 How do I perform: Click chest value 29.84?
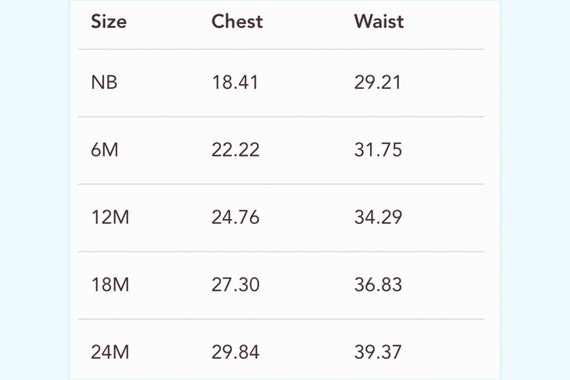(236, 352)
